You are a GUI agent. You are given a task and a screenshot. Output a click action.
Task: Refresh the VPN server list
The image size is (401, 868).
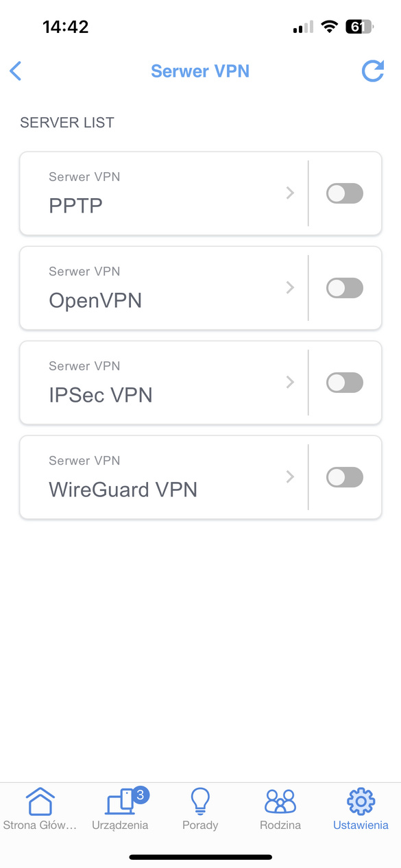coord(372,71)
